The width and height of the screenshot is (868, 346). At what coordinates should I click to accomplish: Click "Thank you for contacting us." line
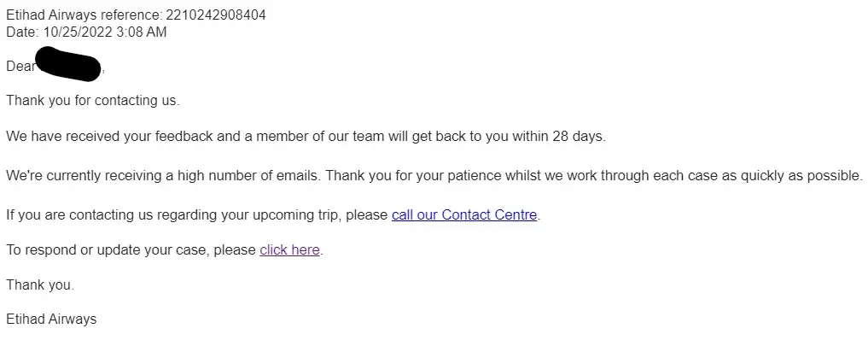click(x=92, y=101)
